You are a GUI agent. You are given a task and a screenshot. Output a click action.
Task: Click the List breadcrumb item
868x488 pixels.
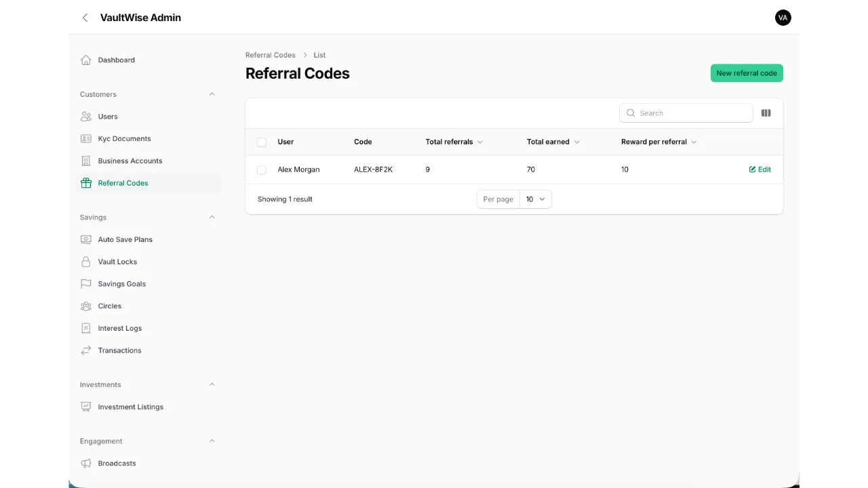319,55
